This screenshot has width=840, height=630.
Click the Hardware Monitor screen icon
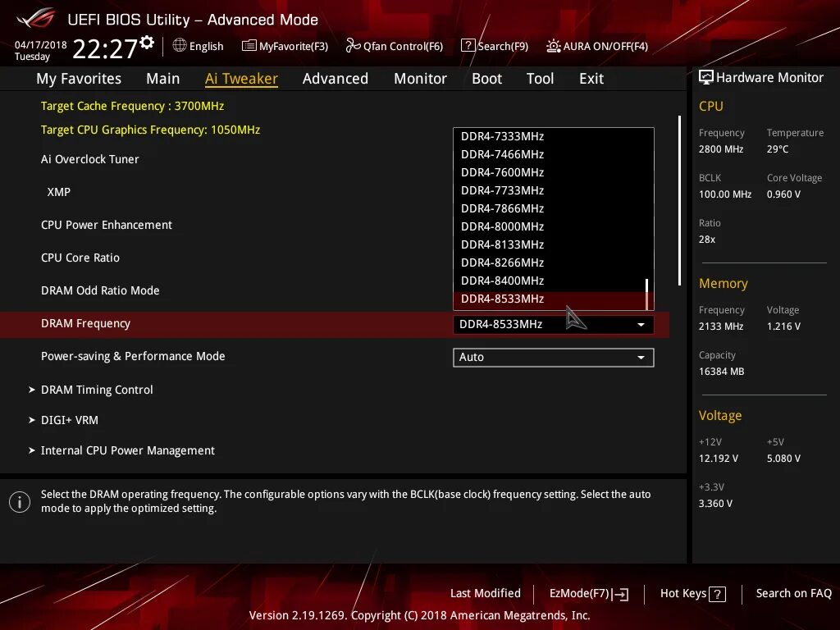706,77
